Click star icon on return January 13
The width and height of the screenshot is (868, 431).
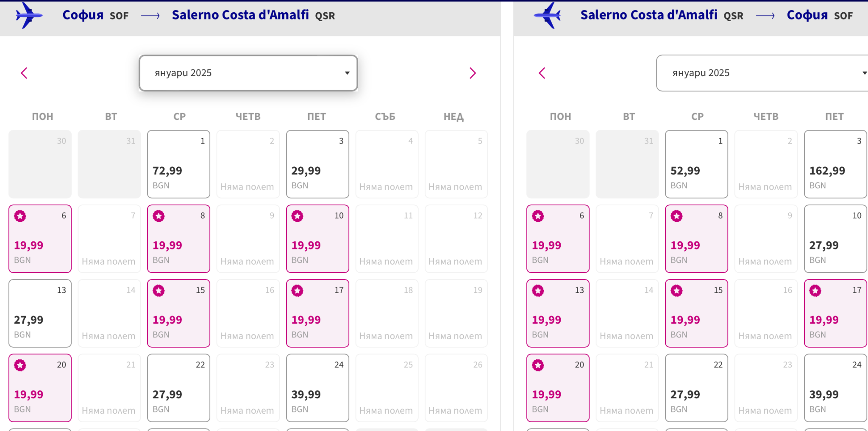pos(538,291)
